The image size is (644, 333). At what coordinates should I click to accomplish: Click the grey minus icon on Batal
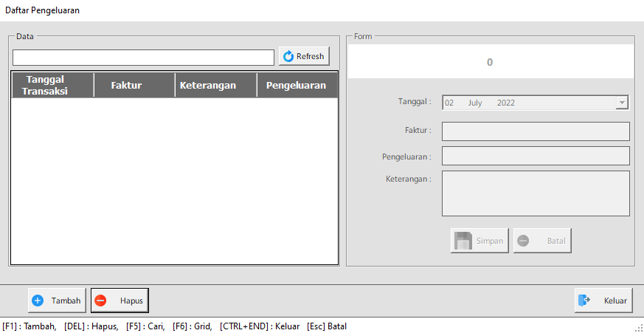tap(523, 241)
